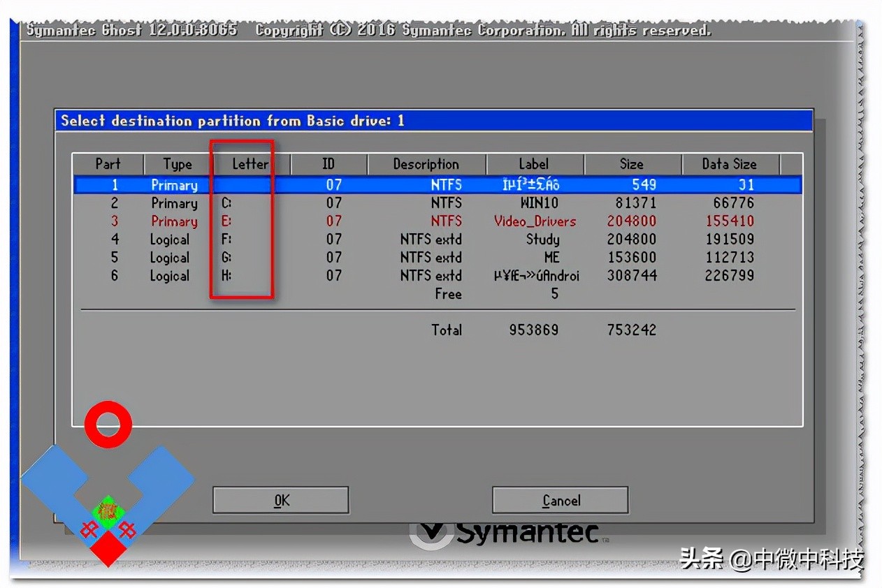Click the Type column header
The width and height of the screenshot is (882, 588).
(178, 164)
